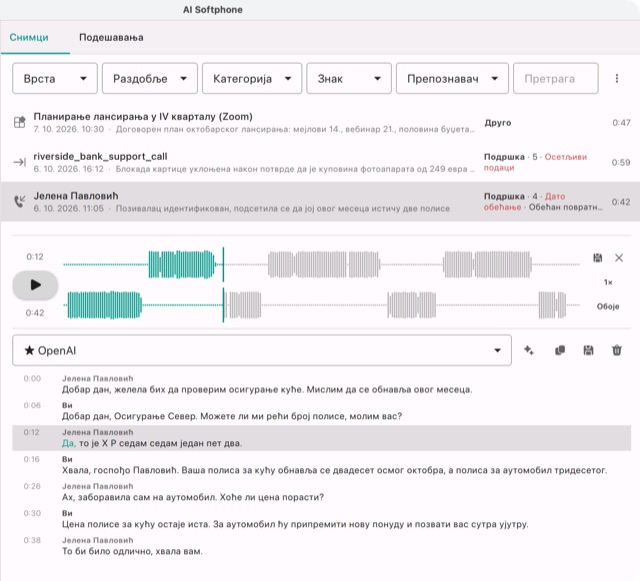Click the Дато обећање tag

[524, 202]
